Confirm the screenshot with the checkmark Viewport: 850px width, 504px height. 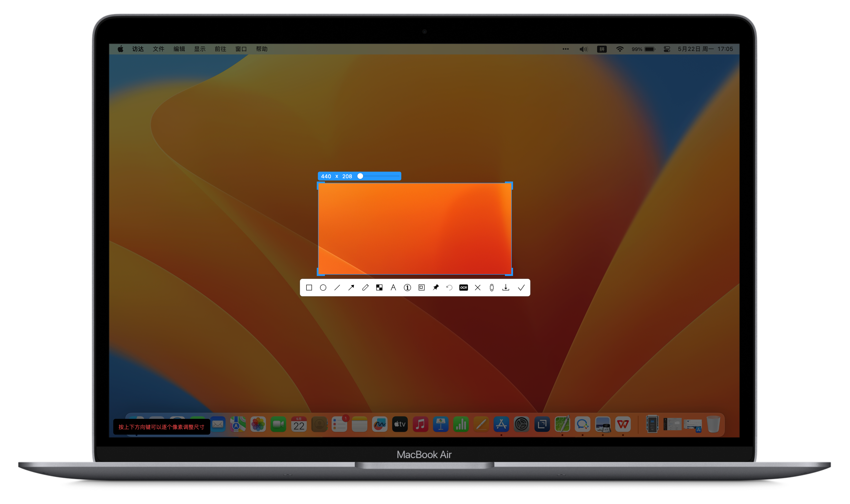(521, 288)
